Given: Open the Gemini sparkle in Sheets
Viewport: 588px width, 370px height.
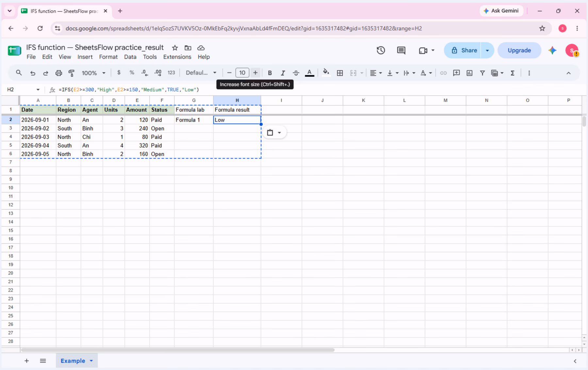Looking at the screenshot, I should click(x=552, y=50).
